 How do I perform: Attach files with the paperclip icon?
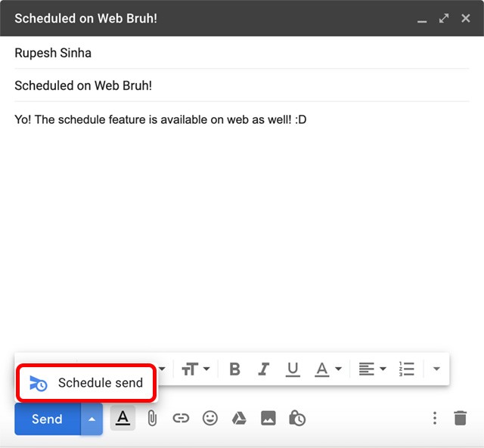pyautogui.click(x=152, y=419)
